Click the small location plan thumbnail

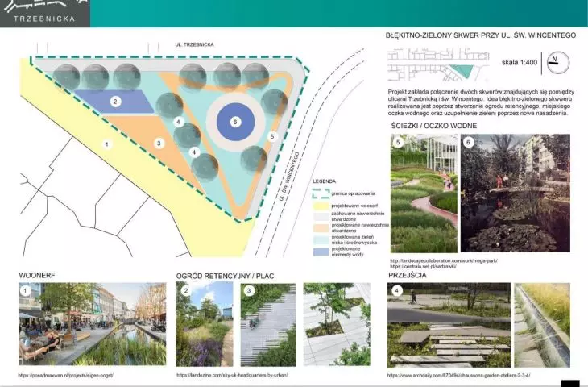[x=438, y=64]
